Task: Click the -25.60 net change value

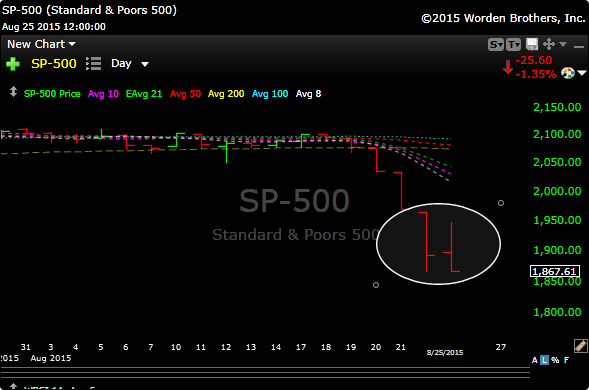Action: tap(534, 60)
